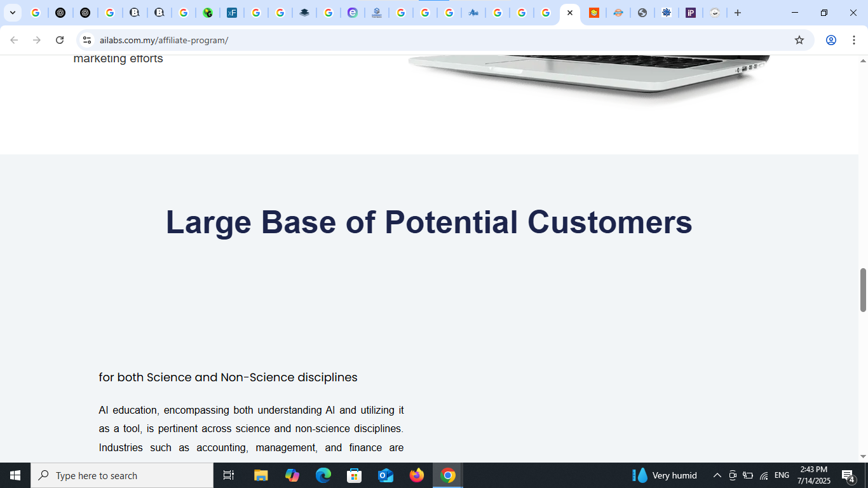Switch to the blue cursive Ais logo tab
The image size is (868, 488).
point(473,13)
